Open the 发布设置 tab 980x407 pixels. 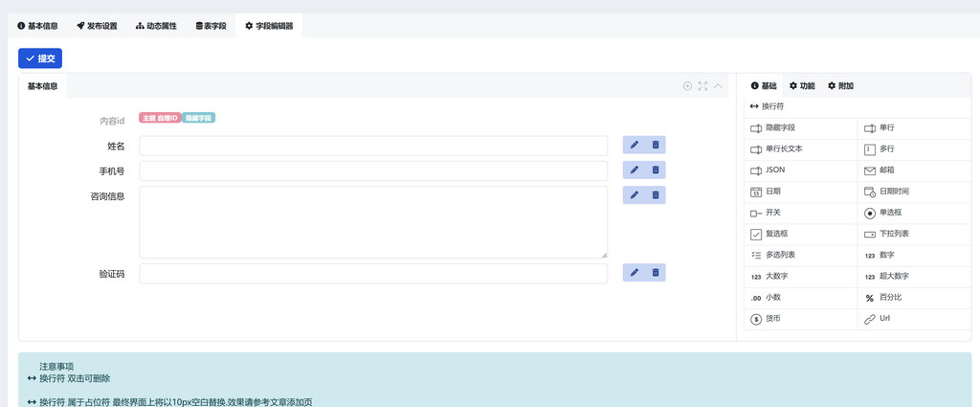(97, 26)
